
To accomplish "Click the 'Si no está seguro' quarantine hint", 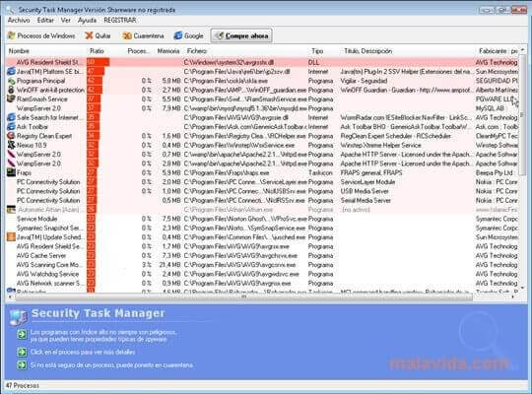I will click(x=112, y=365).
